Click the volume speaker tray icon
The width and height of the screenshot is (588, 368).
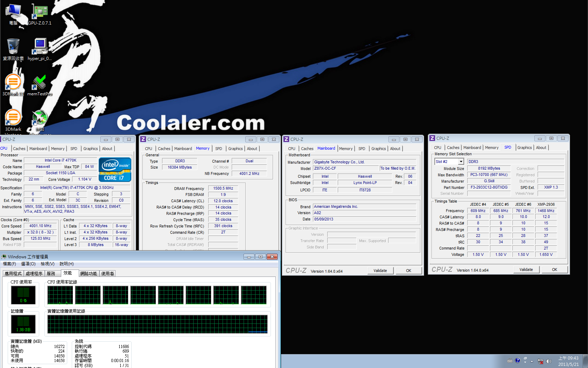click(x=548, y=361)
